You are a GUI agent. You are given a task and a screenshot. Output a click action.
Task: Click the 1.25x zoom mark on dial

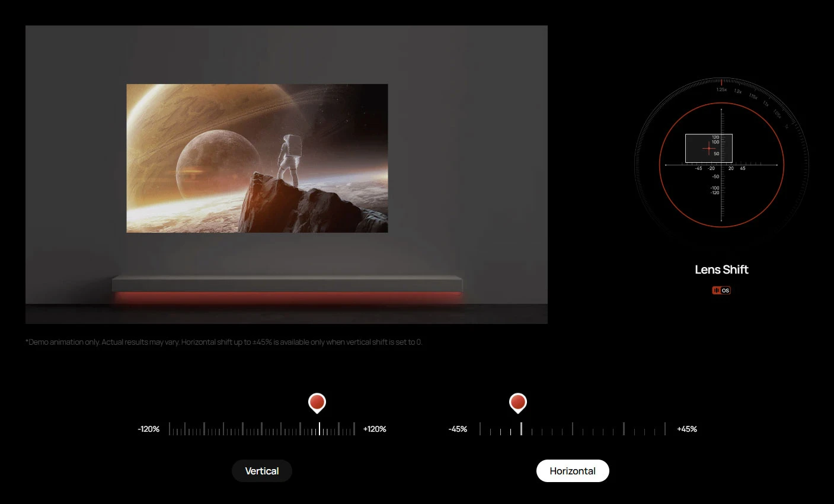tap(721, 89)
